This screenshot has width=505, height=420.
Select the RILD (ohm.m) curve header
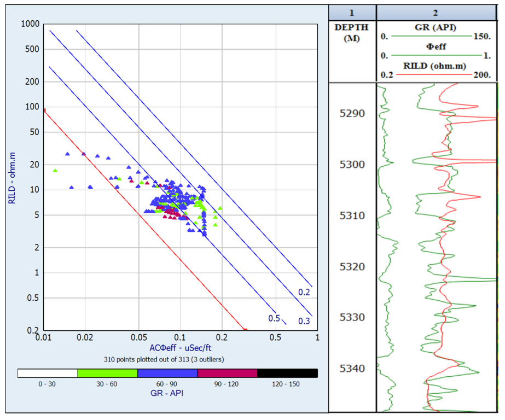pyautogui.click(x=436, y=67)
